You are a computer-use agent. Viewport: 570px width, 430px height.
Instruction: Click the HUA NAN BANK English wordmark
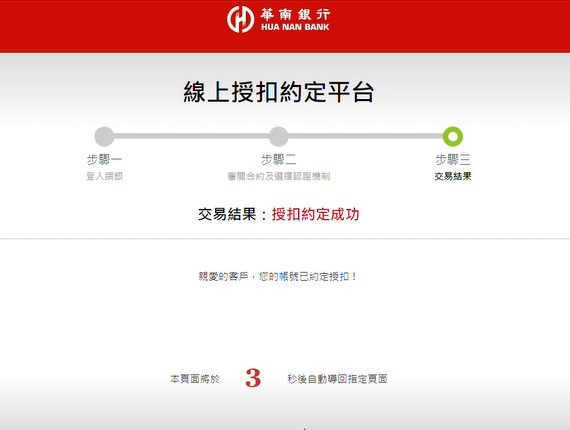coord(295,27)
